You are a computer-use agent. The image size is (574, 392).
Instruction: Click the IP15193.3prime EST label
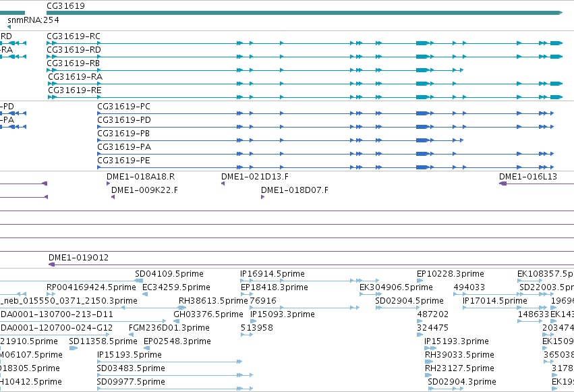pos(457,341)
